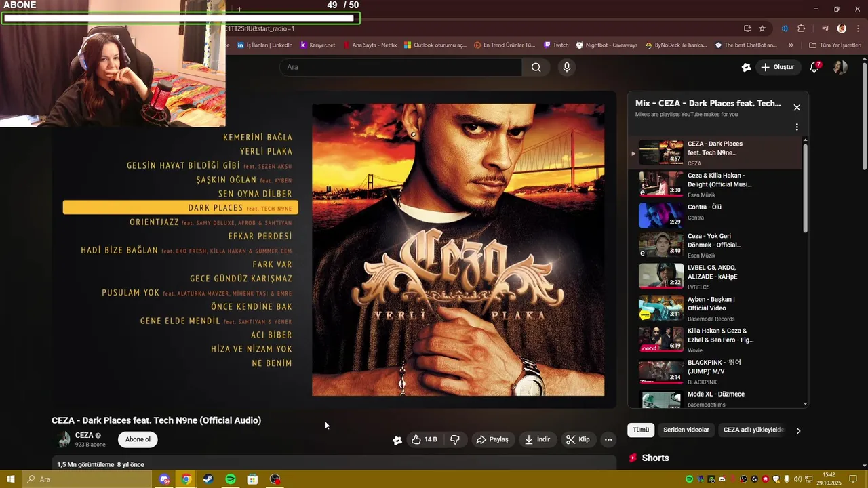
Task: Open the Mix playlist three-dot options menu
Action: pyautogui.click(x=797, y=127)
